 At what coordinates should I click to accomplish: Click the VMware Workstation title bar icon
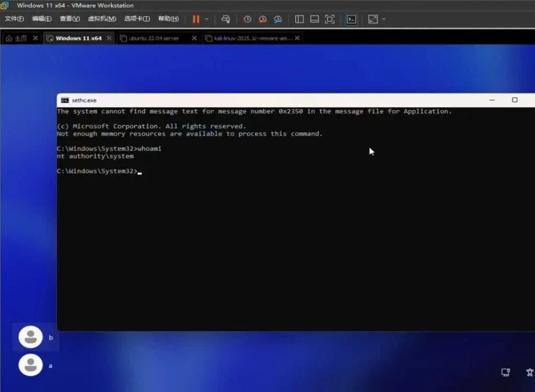pyautogui.click(x=4, y=5)
